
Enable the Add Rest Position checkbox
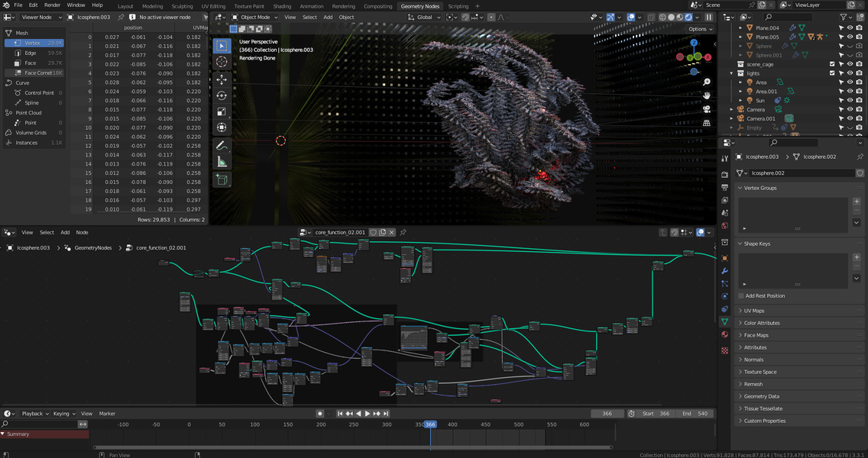coord(741,296)
